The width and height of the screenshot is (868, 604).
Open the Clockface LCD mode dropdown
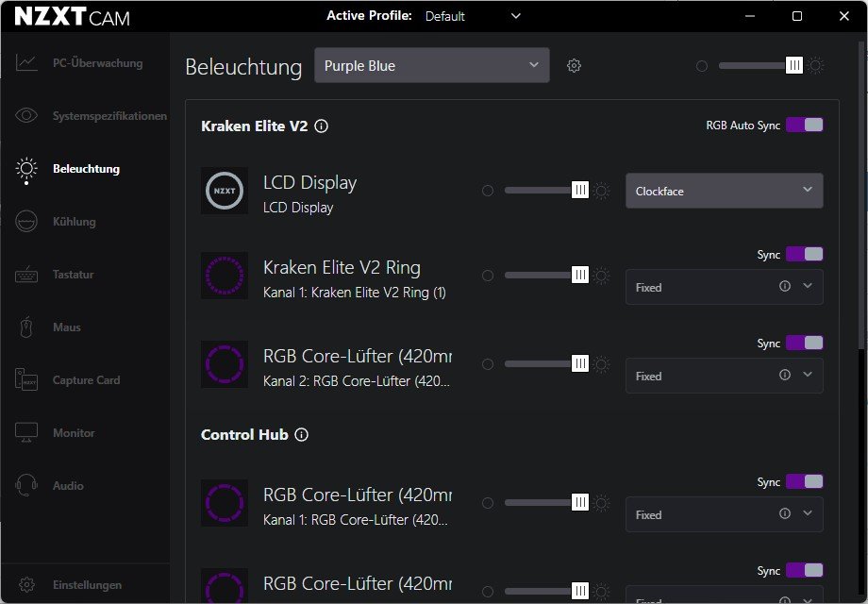coord(724,191)
